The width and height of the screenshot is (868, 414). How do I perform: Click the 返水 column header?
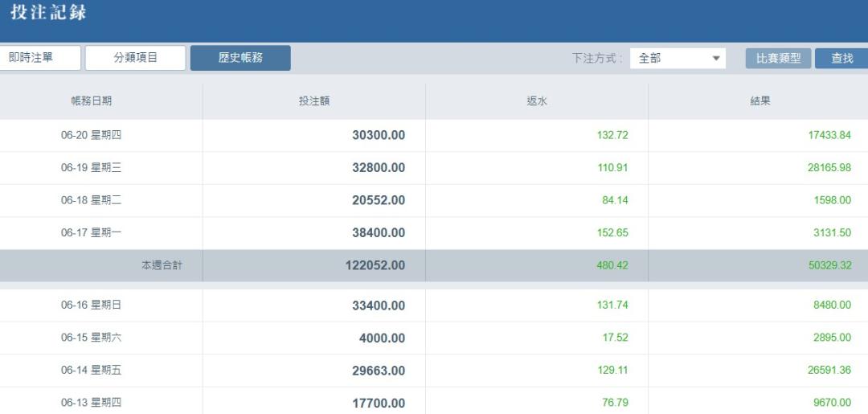[536, 101]
